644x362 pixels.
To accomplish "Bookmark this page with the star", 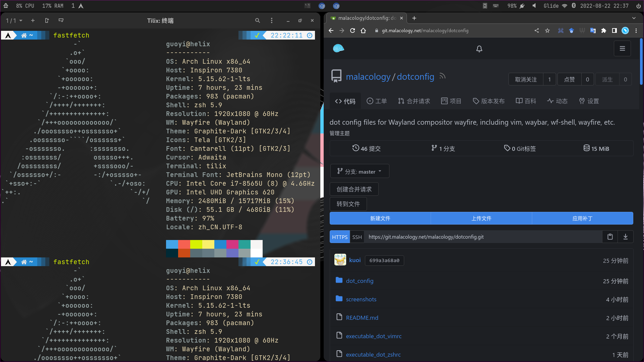I will (547, 31).
